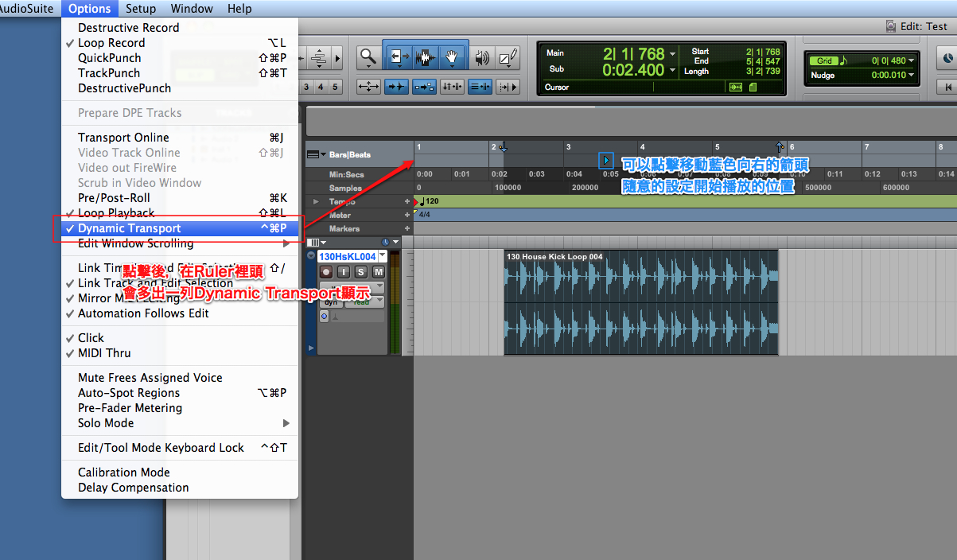957x560 pixels.
Task: Enable Tab to Transients
Action: point(395,86)
